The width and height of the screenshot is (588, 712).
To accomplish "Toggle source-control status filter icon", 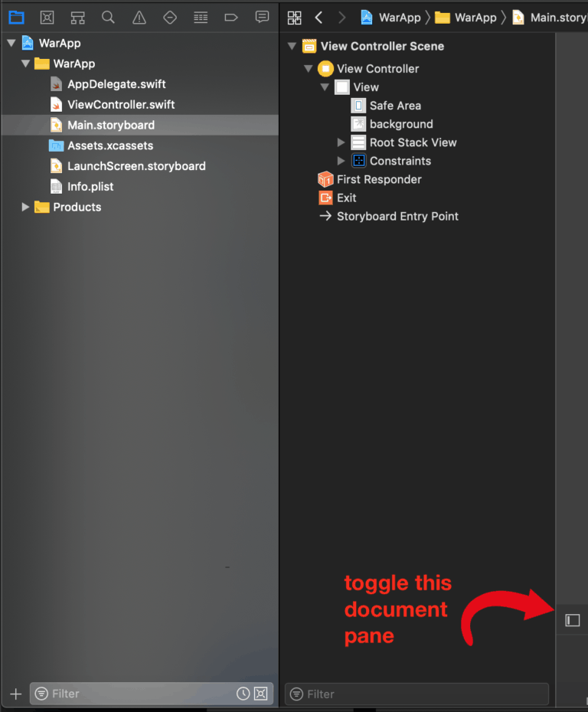I will point(260,694).
